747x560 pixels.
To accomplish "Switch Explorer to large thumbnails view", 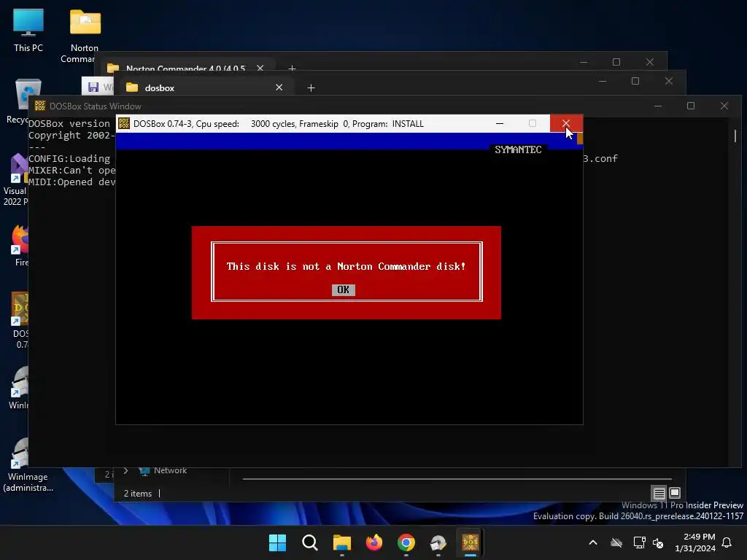I will point(675,493).
